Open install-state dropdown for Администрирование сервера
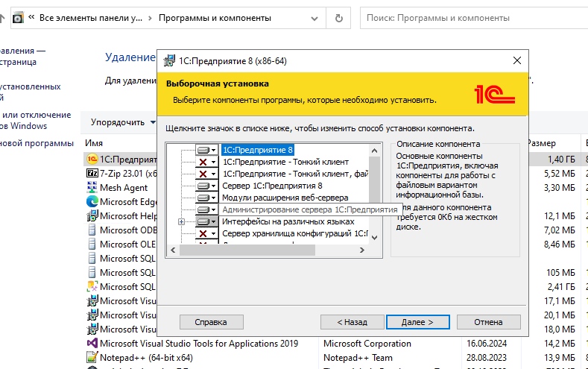Screen dimensions: 588x369 206,209
